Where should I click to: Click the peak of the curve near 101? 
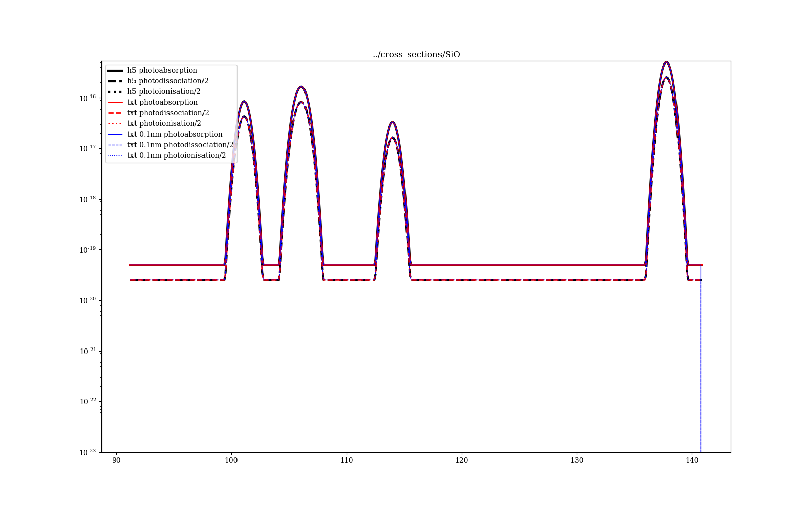244,101
